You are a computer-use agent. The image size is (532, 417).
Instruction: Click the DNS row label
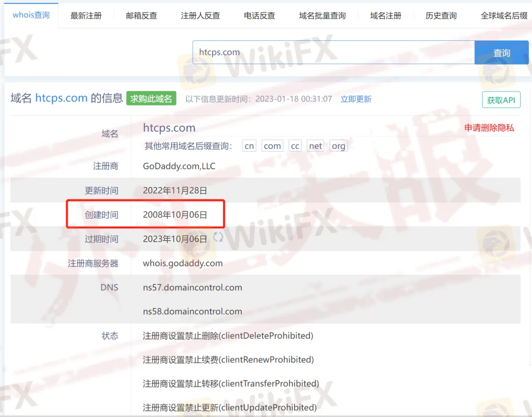pyautogui.click(x=109, y=288)
